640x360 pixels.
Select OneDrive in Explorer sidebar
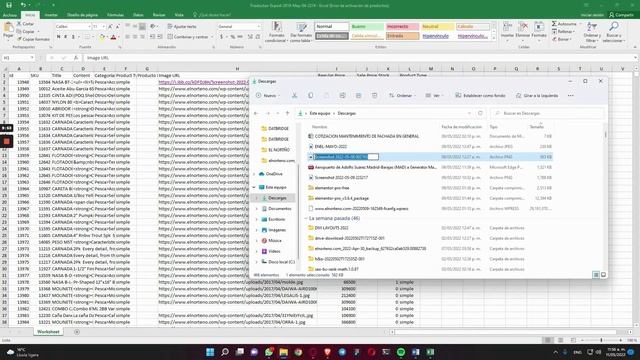pyautogui.click(x=274, y=174)
